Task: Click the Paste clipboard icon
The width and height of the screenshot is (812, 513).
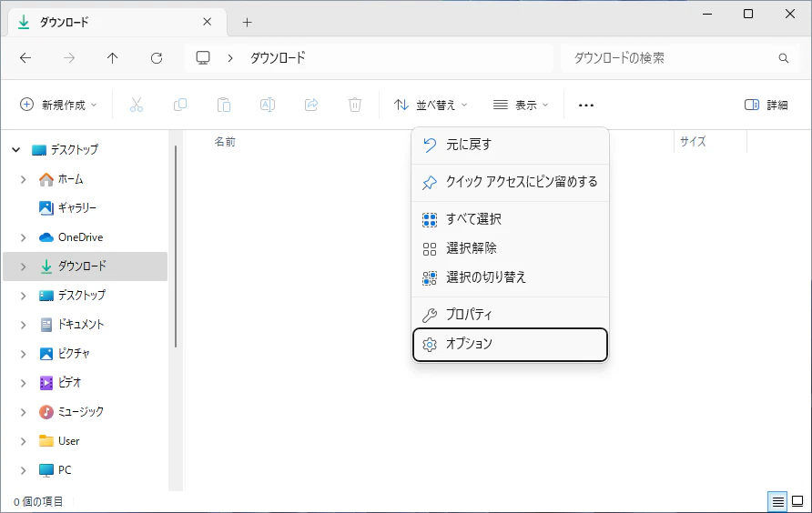Action: pyautogui.click(x=224, y=106)
